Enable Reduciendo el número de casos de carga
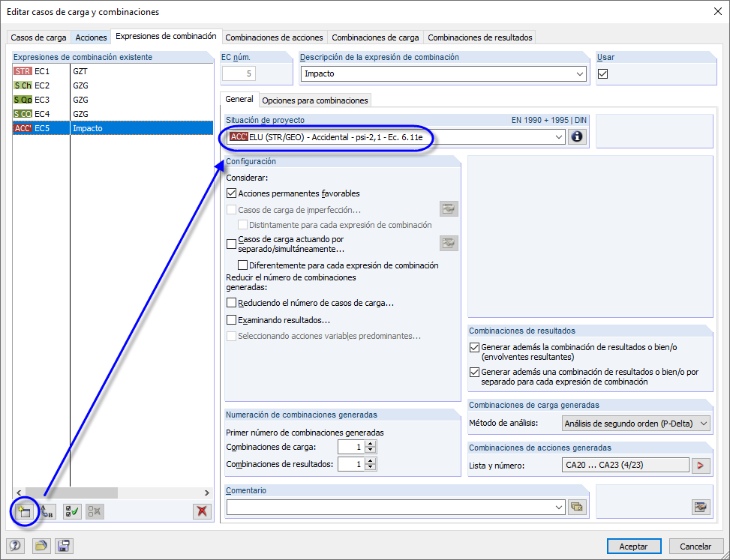 [x=233, y=302]
